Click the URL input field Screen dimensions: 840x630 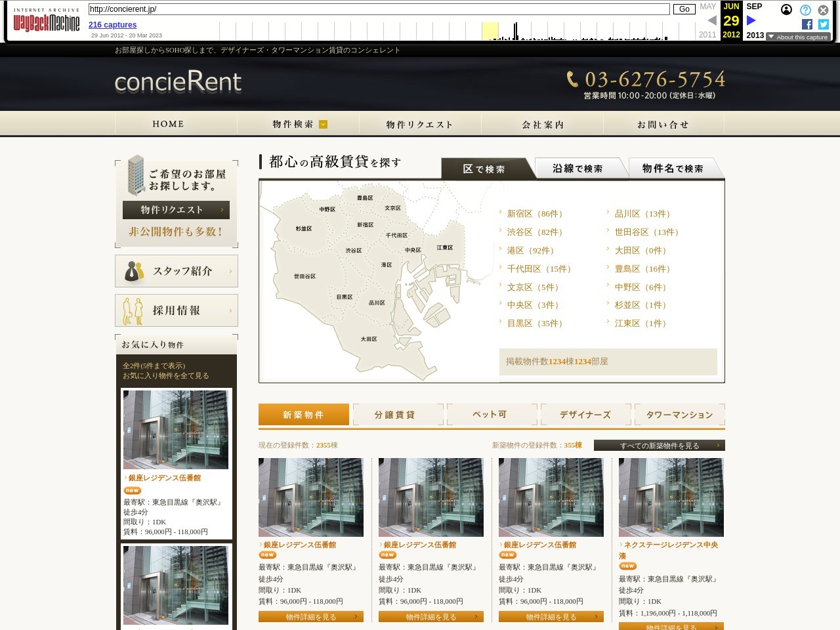coord(379,9)
